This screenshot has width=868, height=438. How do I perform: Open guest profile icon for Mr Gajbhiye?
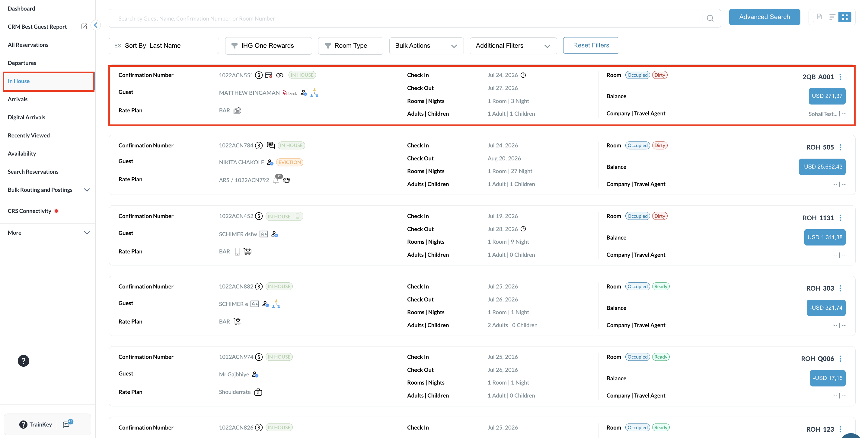tap(255, 374)
